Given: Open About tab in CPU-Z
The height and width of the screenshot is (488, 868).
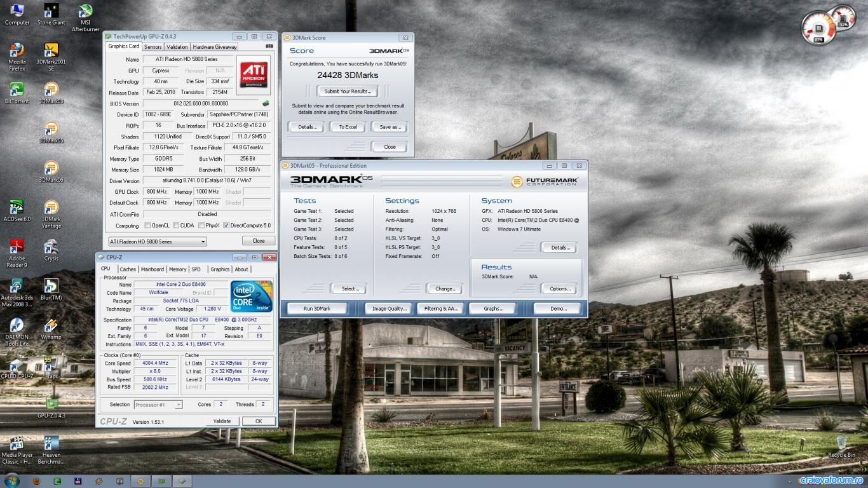Looking at the screenshot, I should (x=241, y=269).
